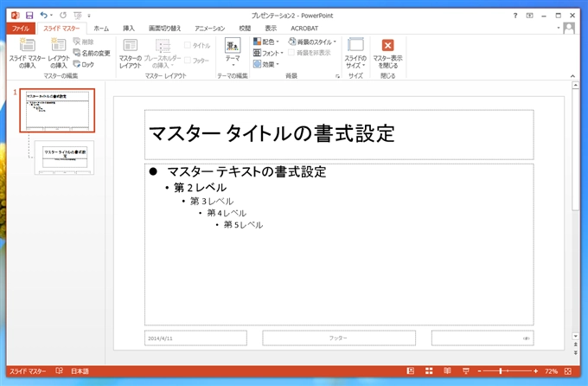Open 背景のスタイル background styles dropdown
Image resolution: width=588 pixels, height=386 pixels.
[312, 42]
